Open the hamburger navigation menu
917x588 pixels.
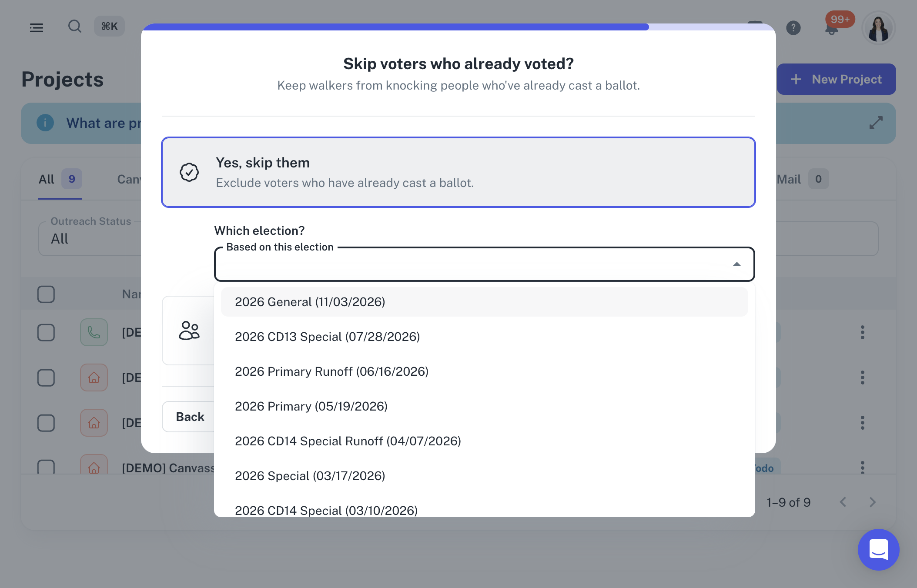point(37,27)
